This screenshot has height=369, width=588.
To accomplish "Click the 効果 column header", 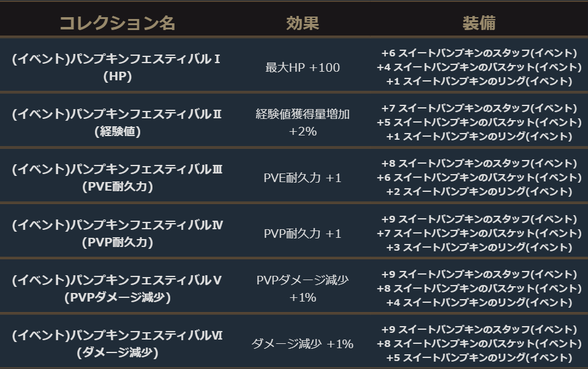I will coord(303,23).
